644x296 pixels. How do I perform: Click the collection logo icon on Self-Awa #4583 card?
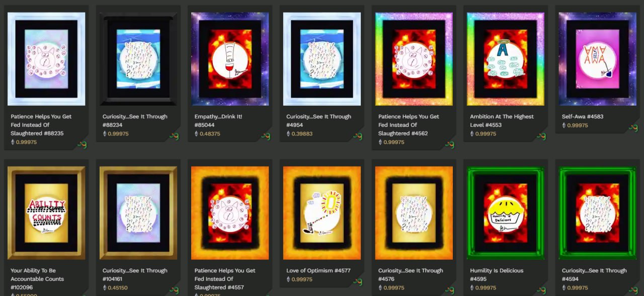[x=633, y=128]
